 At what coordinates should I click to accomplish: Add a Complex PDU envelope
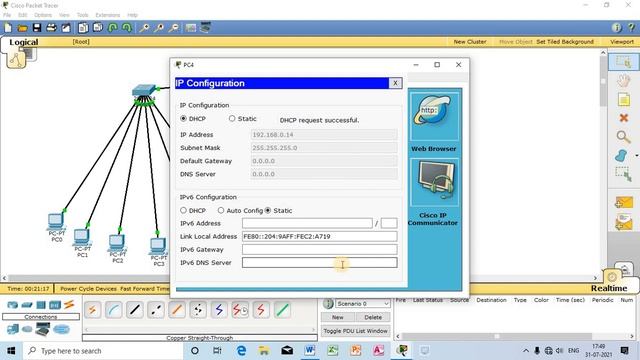pyautogui.click(x=624, y=222)
